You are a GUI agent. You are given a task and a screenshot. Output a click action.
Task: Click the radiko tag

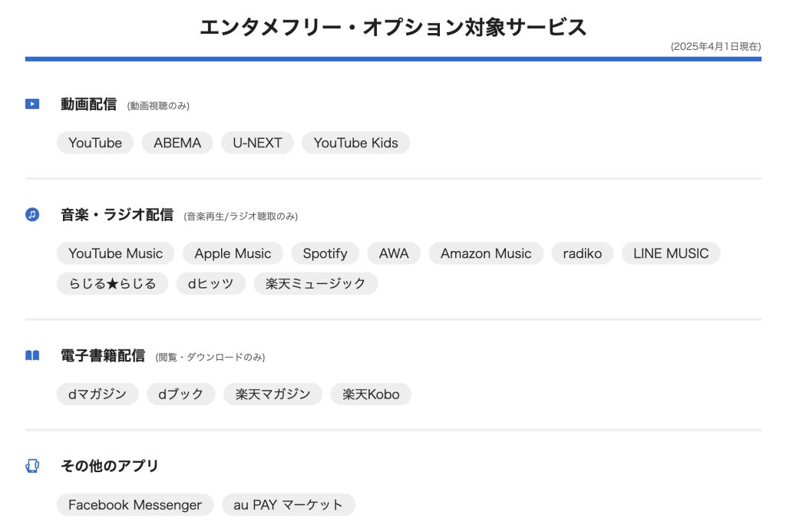[x=583, y=253]
